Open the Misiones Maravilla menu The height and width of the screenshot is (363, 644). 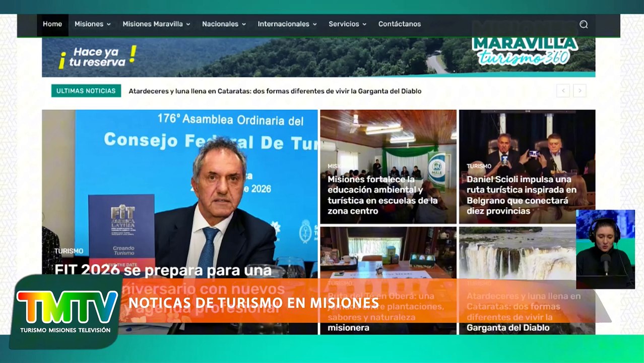tap(157, 24)
